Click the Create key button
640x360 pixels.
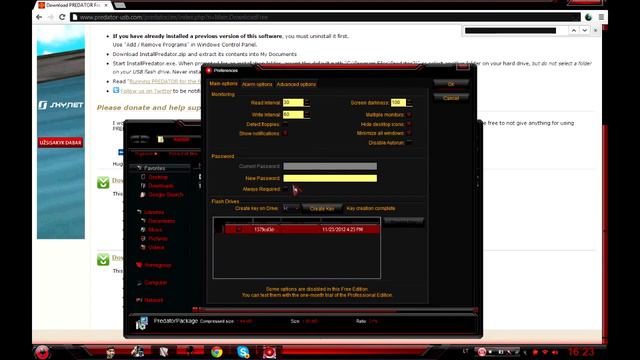tap(322, 208)
